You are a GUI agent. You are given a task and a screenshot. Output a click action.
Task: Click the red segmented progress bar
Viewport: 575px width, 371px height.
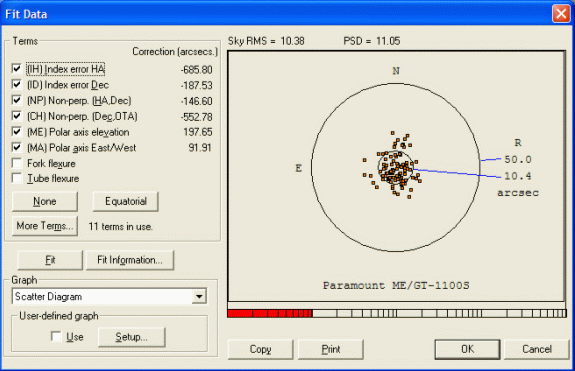(x=270, y=313)
